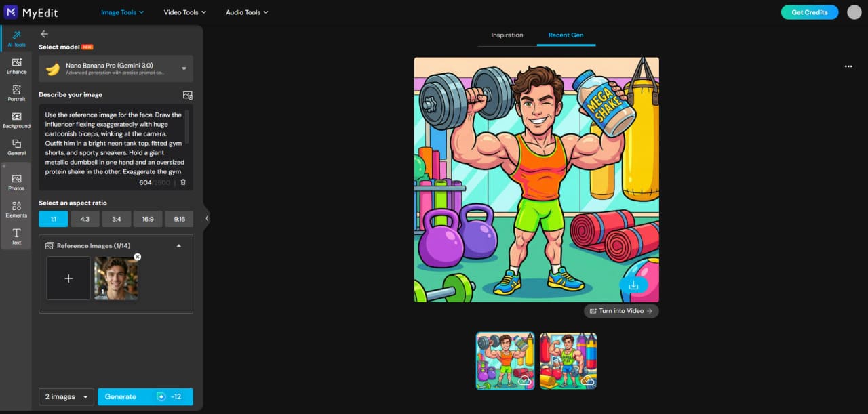This screenshot has width=868, height=414.
Task: Switch to the Recent Gen tab
Action: click(566, 35)
